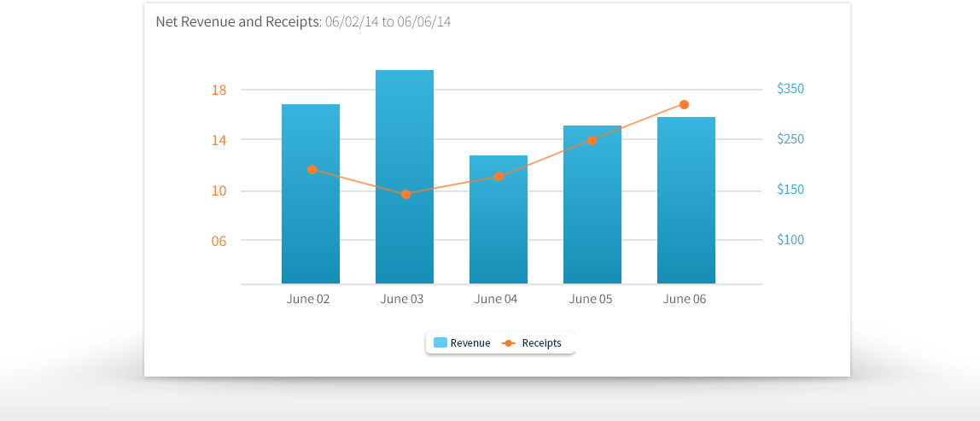This screenshot has height=421, width=980.
Task: Click the June 03 receipts data point
Action: (405, 194)
